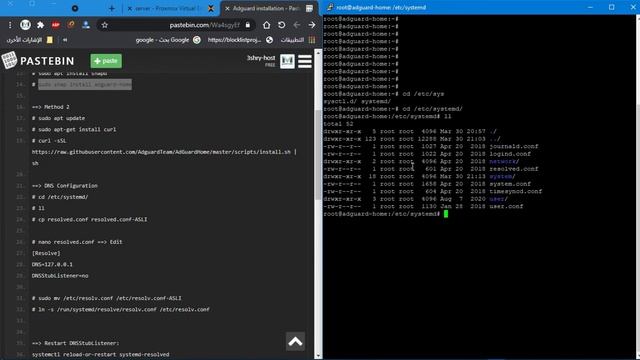This screenshot has width=640, height=360.
Task: Click 'resolved.conf' in the terminal listing
Action: click(514, 169)
